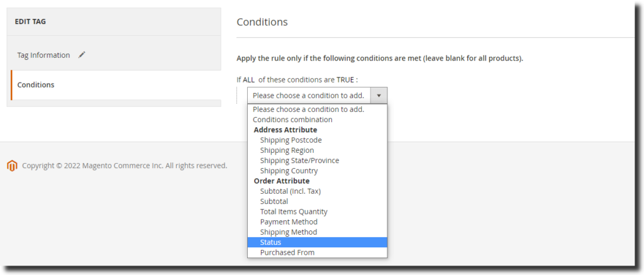644x275 pixels.
Task: Click the condition dropdown arrow button
Action: [379, 96]
